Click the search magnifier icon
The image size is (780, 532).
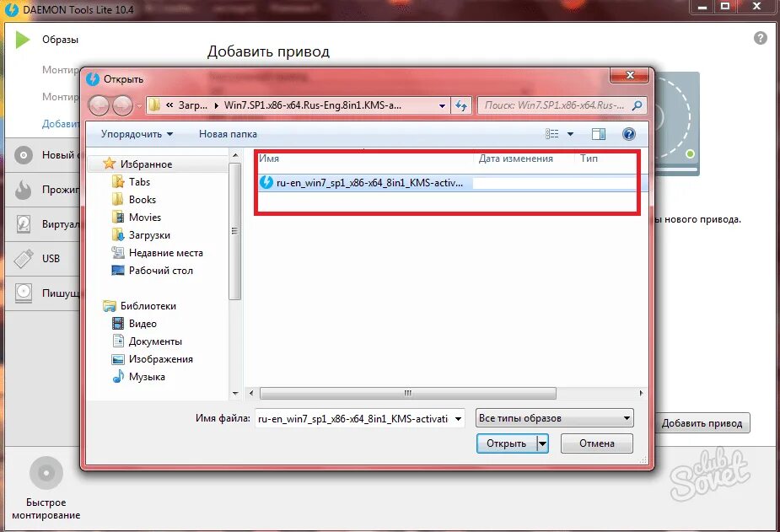(x=637, y=105)
